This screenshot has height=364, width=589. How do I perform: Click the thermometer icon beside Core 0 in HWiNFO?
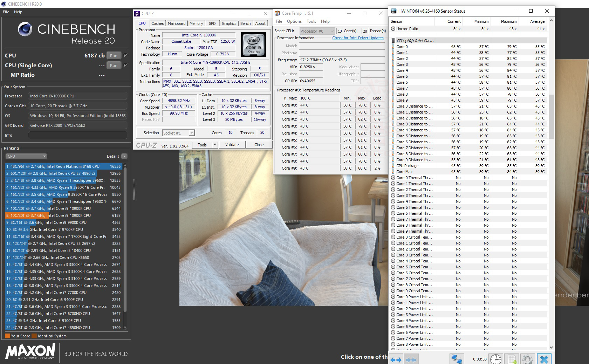pyautogui.click(x=393, y=47)
